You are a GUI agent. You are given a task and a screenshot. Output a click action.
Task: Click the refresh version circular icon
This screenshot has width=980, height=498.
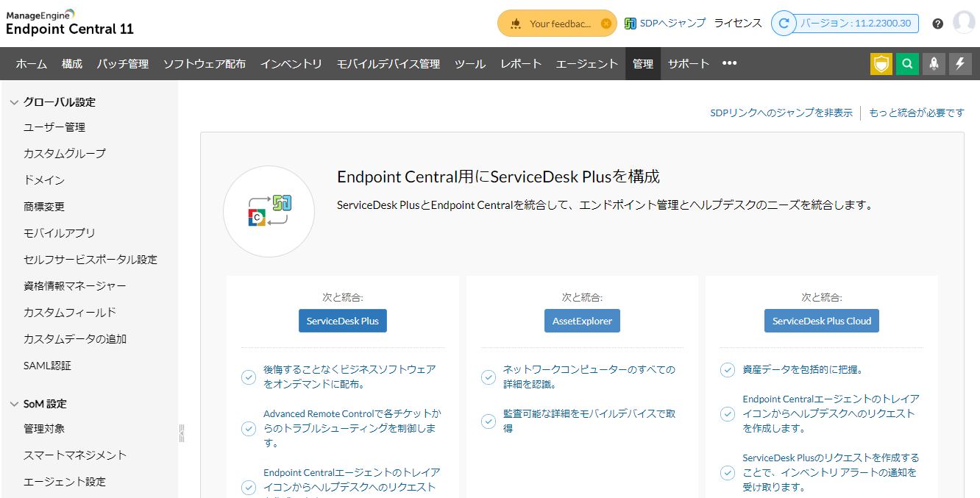pos(784,24)
